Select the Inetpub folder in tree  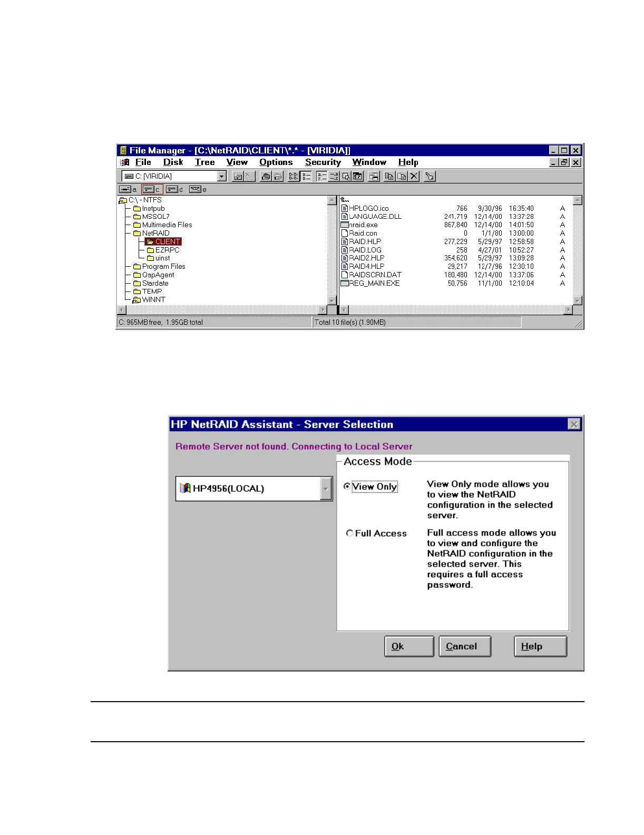pos(149,209)
